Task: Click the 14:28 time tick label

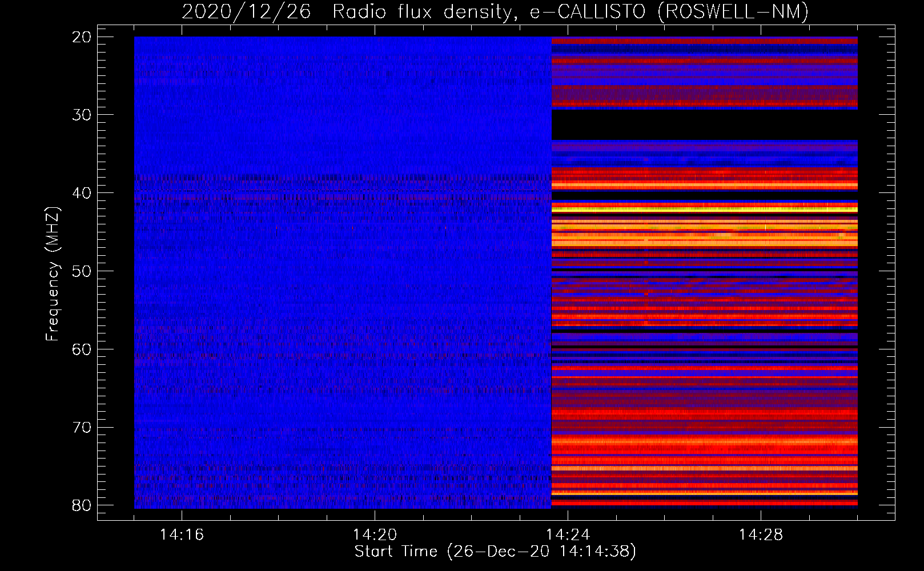Action: click(x=761, y=535)
